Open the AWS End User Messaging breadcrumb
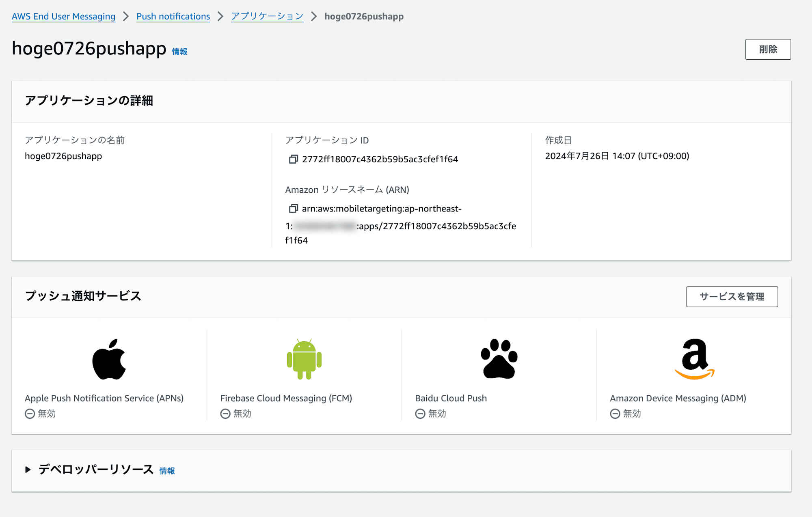 (x=63, y=16)
